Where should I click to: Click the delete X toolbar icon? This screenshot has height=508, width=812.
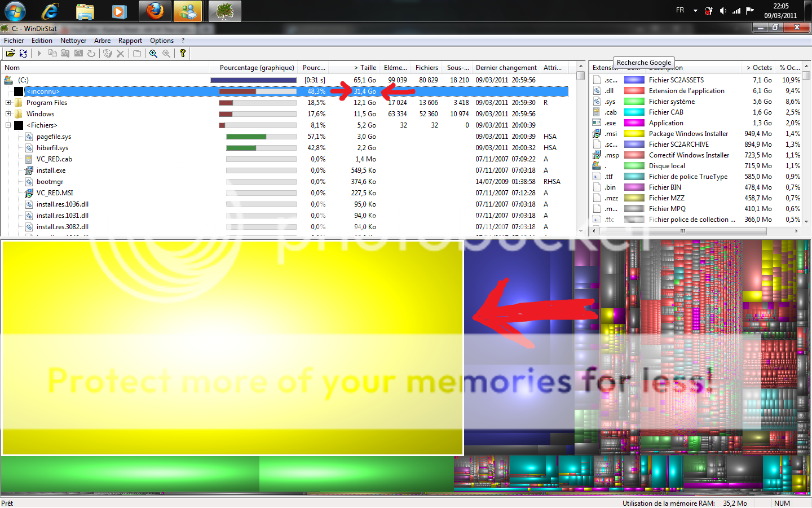click(120, 53)
